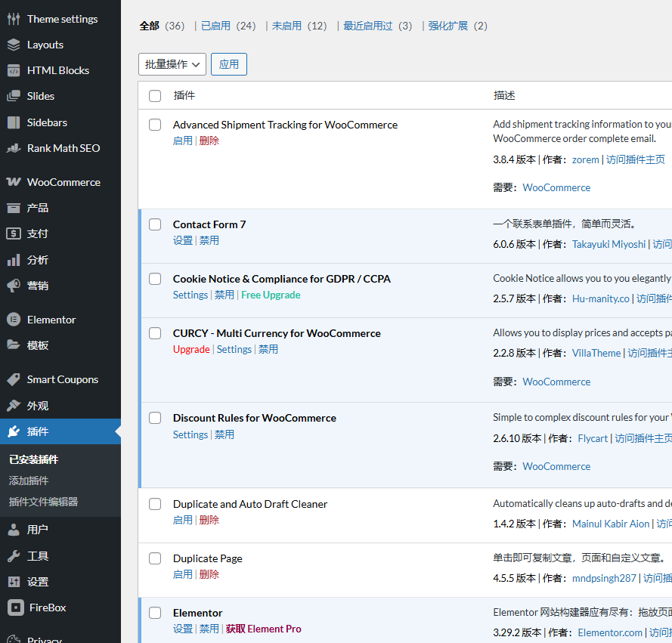
Task: Deactivate CURCY via 禁用 link
Action: click(x=268, y=349)
